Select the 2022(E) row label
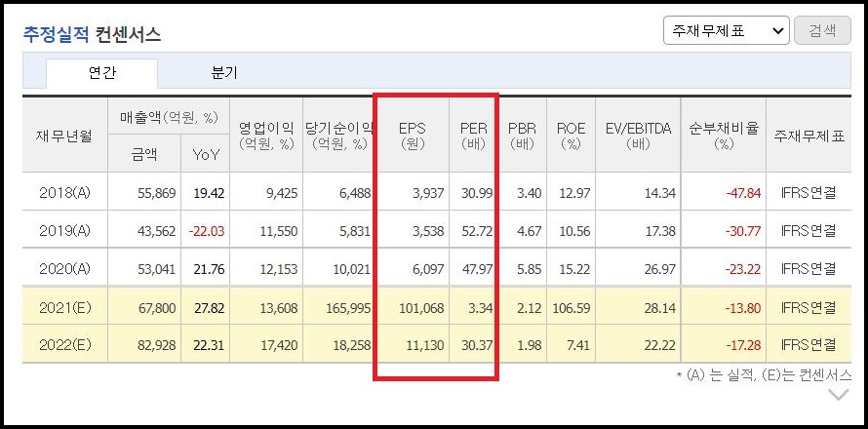This screenshot has height=429, width=868. tap(64, 345)
